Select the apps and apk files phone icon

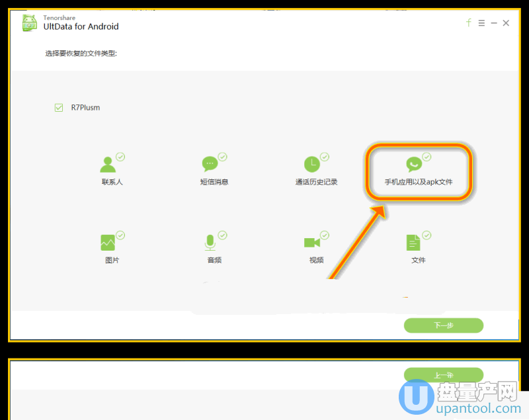(414, 165)
